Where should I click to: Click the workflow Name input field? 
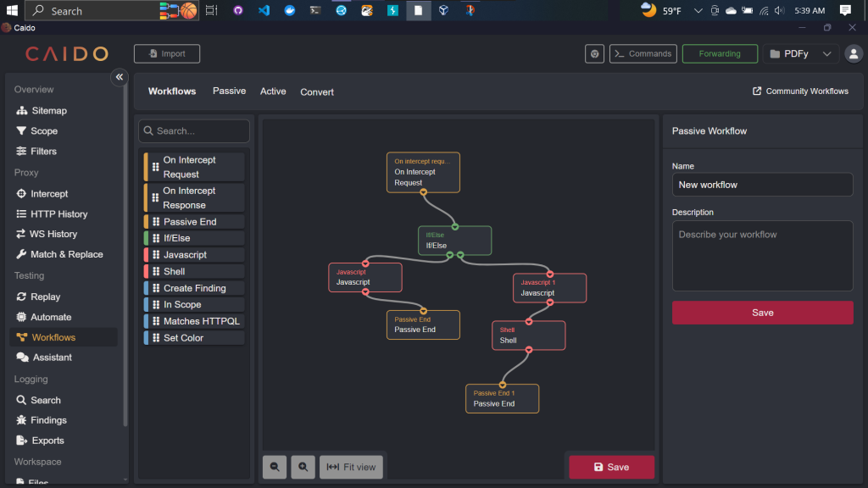tap(762, 185)
